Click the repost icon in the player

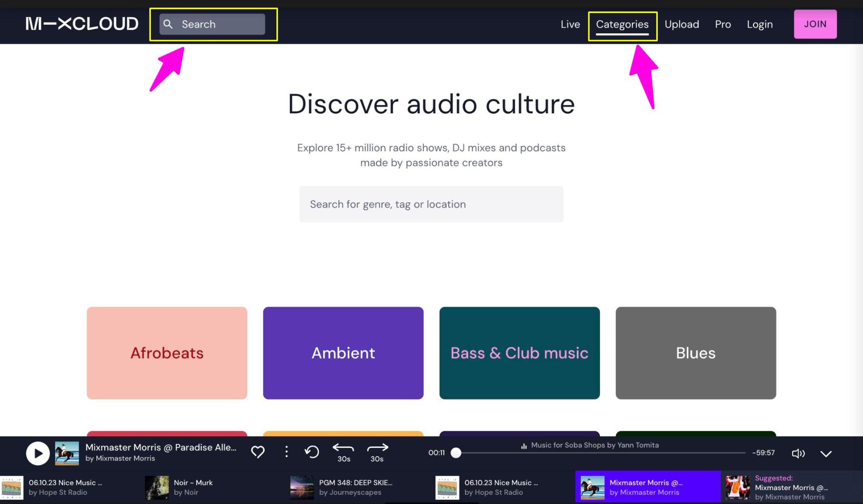tap(312, 452)
